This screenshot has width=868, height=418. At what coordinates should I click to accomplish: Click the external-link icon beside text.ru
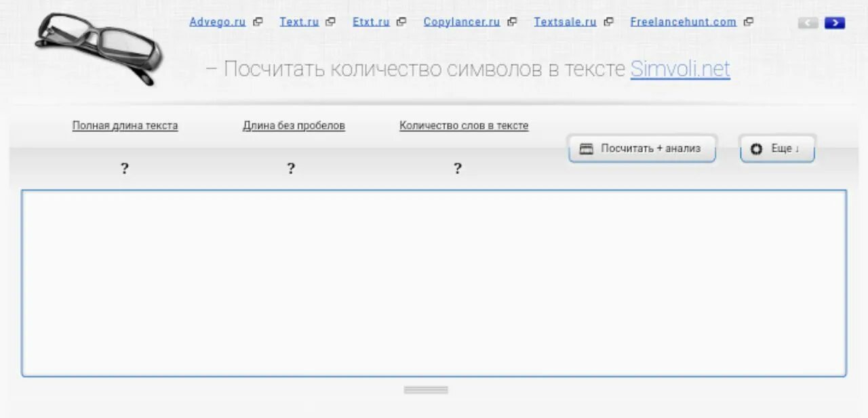point(330,21)
